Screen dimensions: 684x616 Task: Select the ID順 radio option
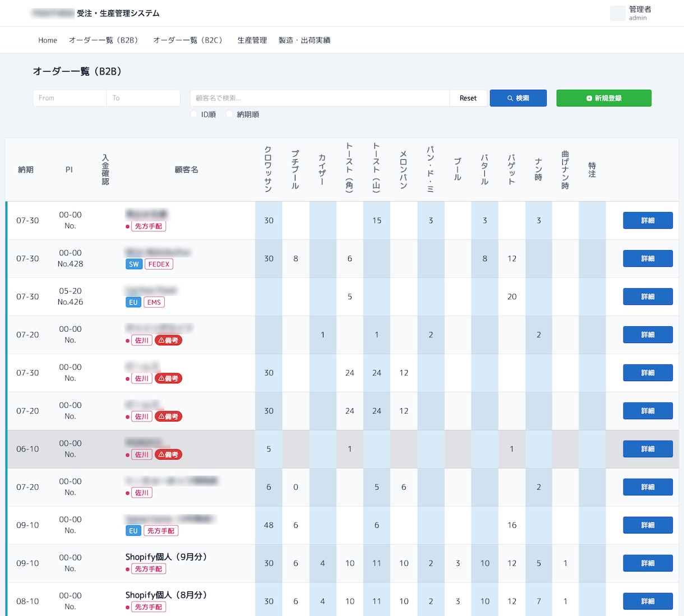coord(194,114)
